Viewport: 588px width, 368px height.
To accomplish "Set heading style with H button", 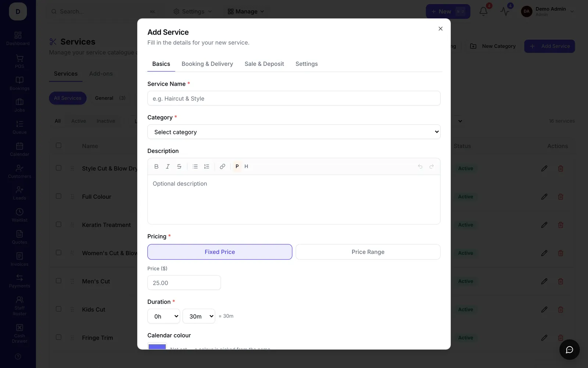I will 246,166.
